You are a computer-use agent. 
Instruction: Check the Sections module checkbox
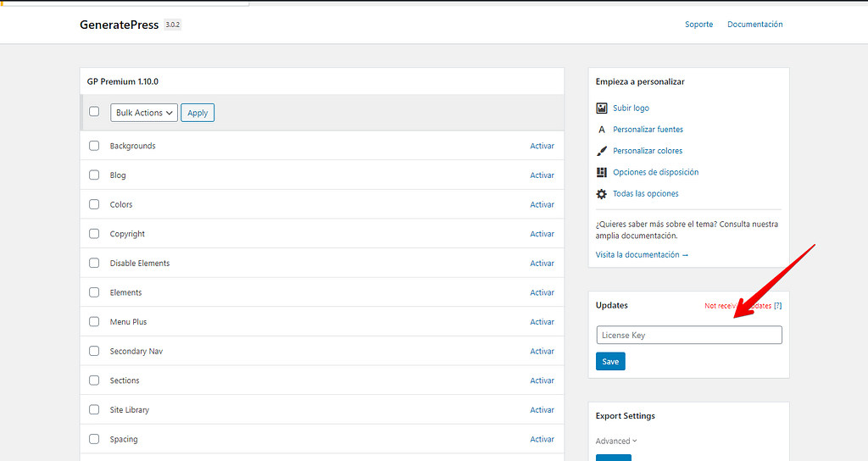94,380
